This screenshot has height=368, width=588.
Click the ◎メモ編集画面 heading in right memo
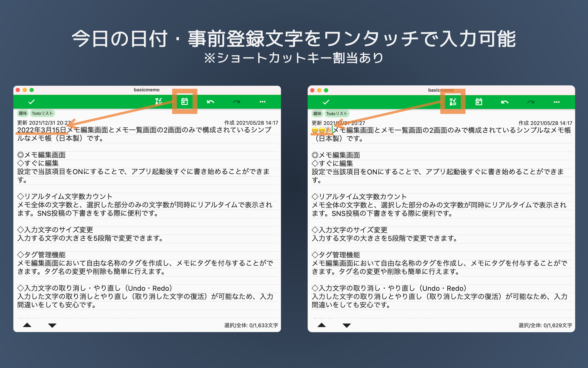[x=336, y=155]
